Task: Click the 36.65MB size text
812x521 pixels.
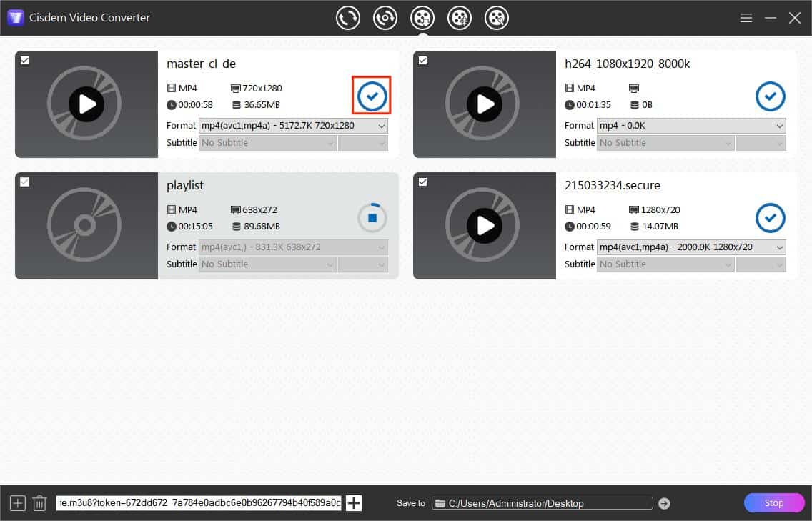Action: (262, 105)
